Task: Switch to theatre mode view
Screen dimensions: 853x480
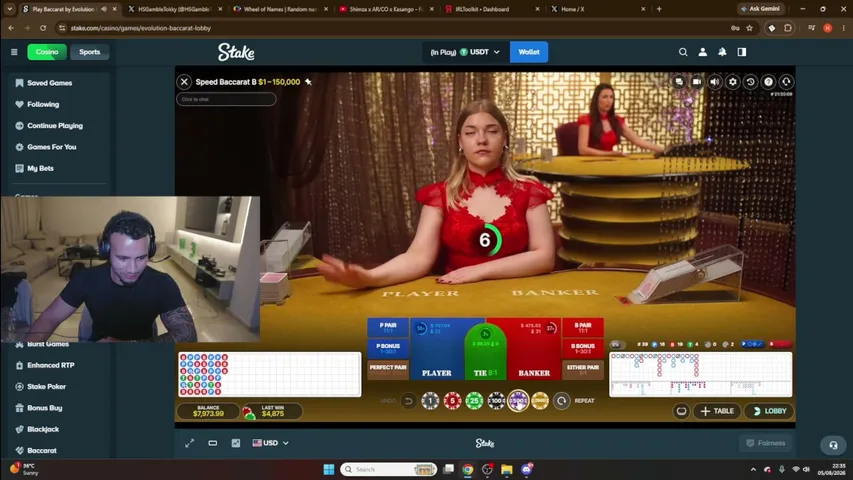Action: [x=213, y=443]
